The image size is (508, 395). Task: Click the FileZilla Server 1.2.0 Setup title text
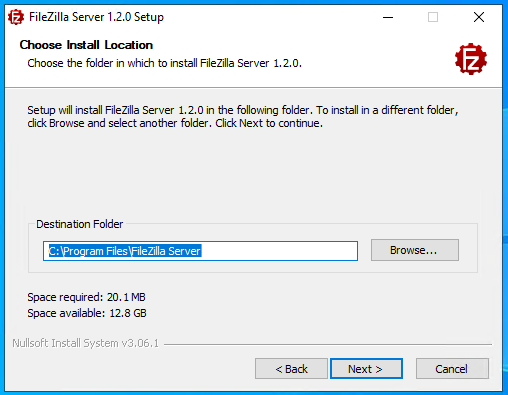click(x=96, y=17)
